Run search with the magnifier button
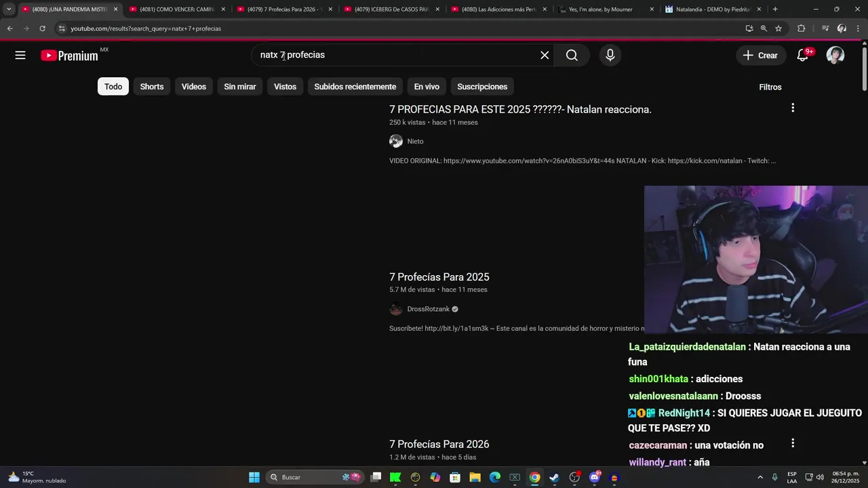This screenshot has width=868, height=488. [572, 56]
